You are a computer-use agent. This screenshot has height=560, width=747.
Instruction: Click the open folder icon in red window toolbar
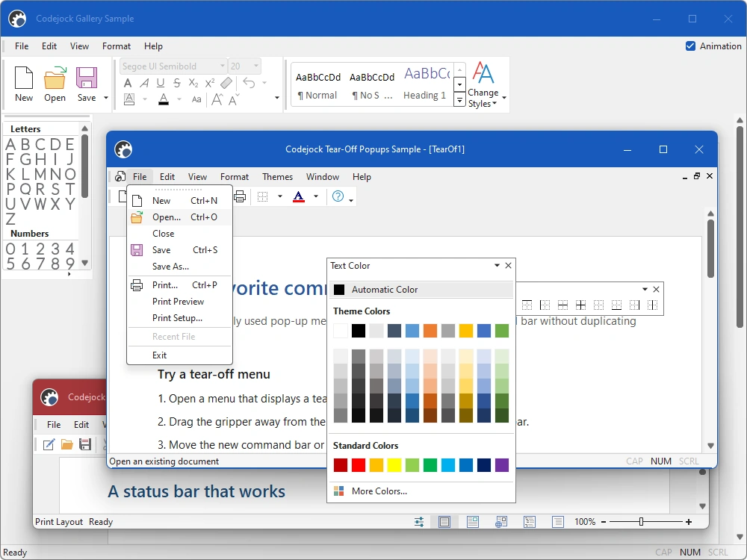pos(66,445)
